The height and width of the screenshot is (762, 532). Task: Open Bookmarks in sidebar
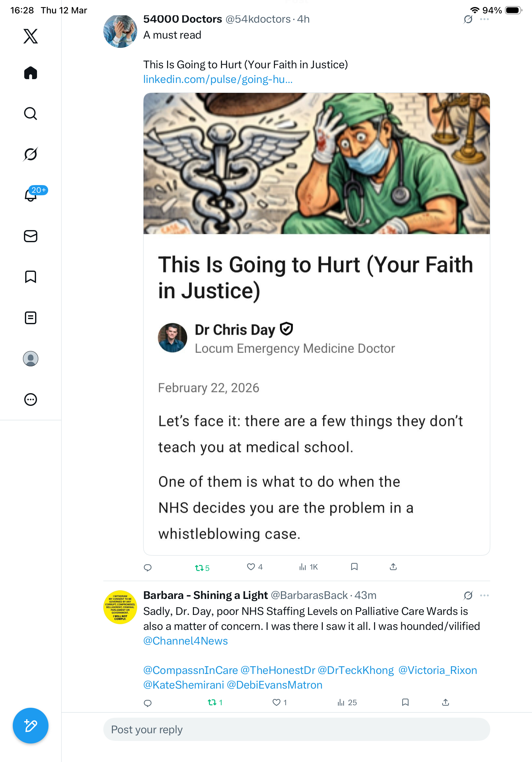[31, 277]
